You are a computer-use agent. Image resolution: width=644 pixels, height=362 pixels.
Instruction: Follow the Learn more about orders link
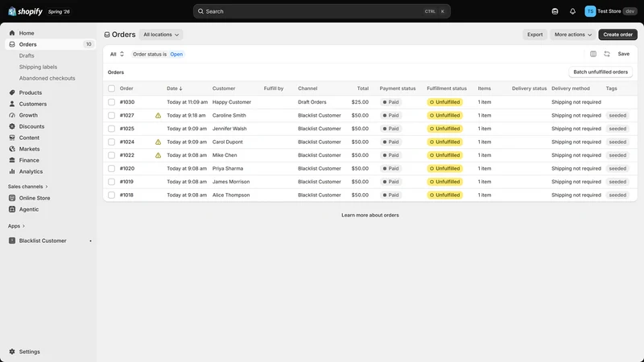click(370, 215)
